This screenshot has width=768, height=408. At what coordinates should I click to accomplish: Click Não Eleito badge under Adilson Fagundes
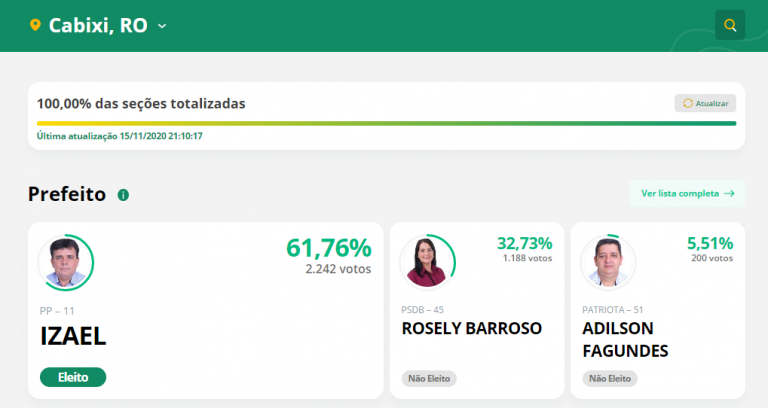(610, 379)
